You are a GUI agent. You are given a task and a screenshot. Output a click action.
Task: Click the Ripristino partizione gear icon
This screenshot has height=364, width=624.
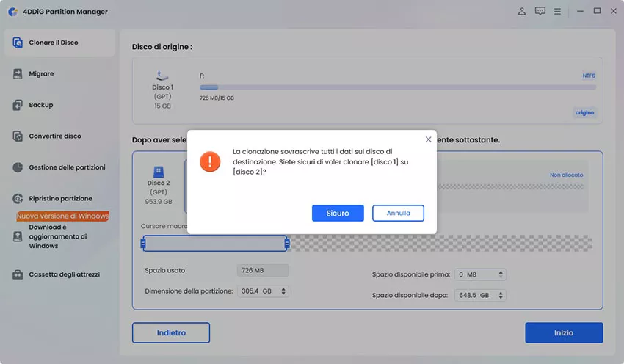[x=18, y=199]
